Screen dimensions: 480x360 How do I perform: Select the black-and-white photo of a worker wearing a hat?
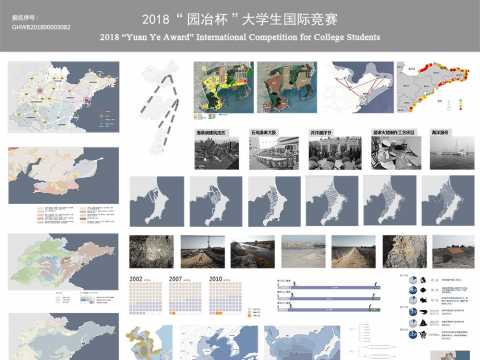click(396, 153)
